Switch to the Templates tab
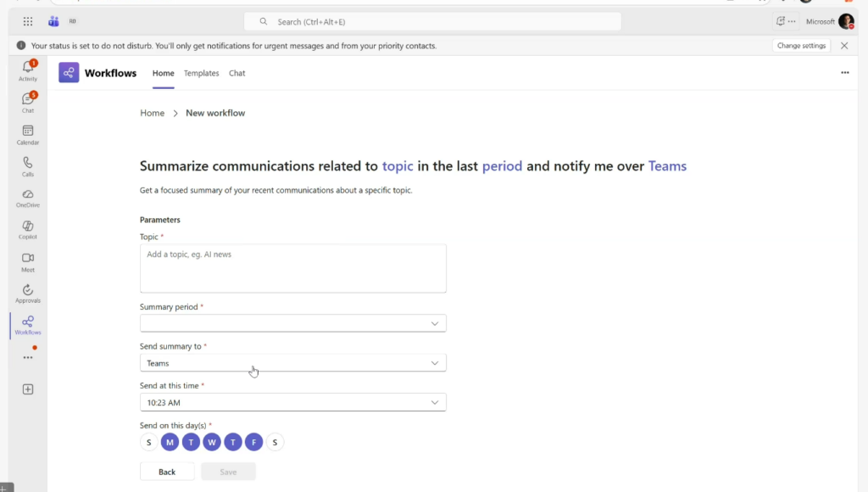The height and width of the screenshot is (492, 868). tap(202, 74)
